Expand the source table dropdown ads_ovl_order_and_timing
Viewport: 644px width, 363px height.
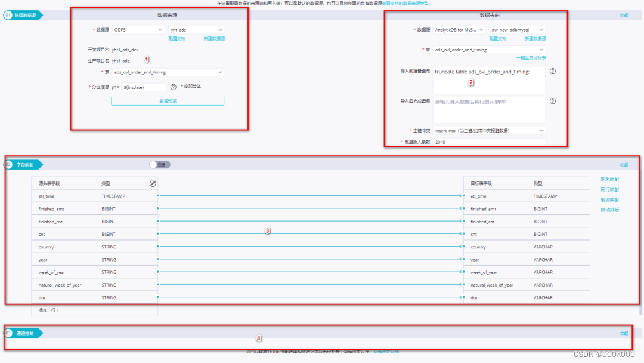point(168,72)
